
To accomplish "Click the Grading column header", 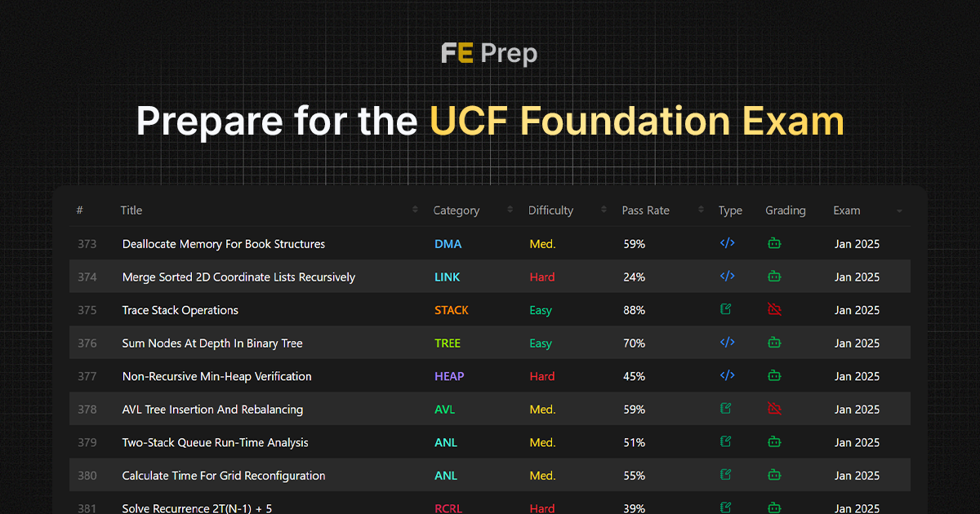I will coord(785,210).
